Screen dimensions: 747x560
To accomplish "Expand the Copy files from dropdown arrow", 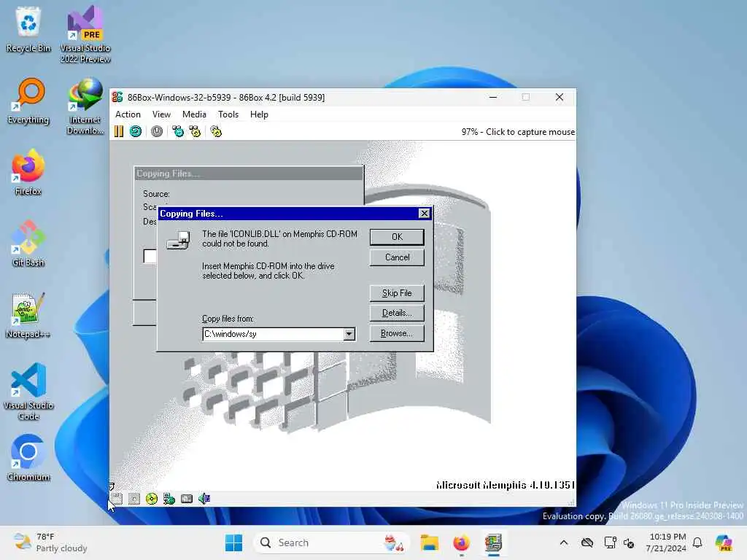I will [349, 334].
